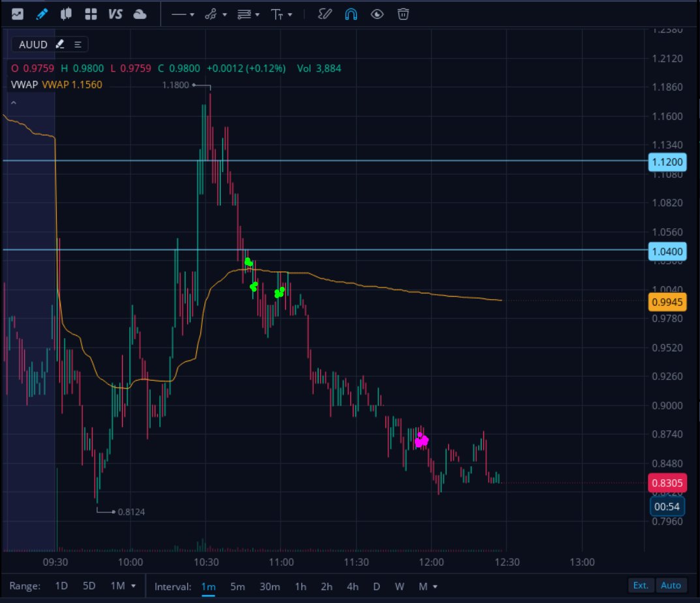Expand the Range dropdown arrow
700x603 pixels.
tap(133, 586)
